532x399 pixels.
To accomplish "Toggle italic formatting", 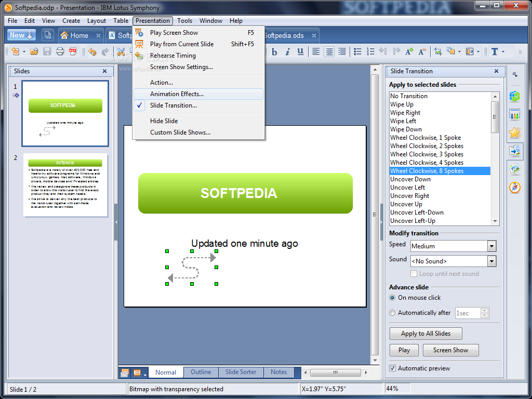I will click(x=287, y=51).
